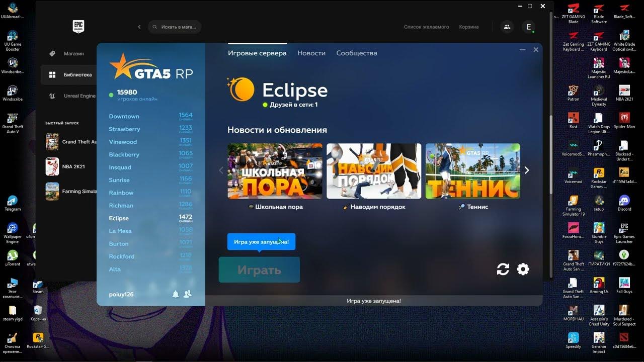Show previous news with left carousel arrow
644x362 pixels.
(x=221, y=170)
